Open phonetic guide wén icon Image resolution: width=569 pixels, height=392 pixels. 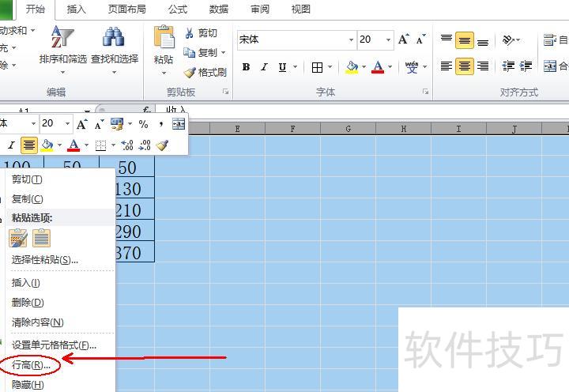click(412, 67)
